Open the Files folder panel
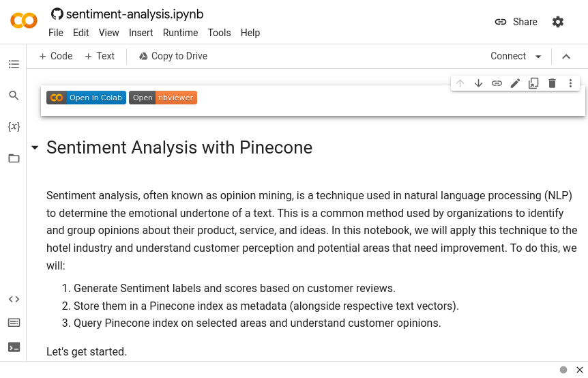The image size is (588, 378). [x=14, y=158]
